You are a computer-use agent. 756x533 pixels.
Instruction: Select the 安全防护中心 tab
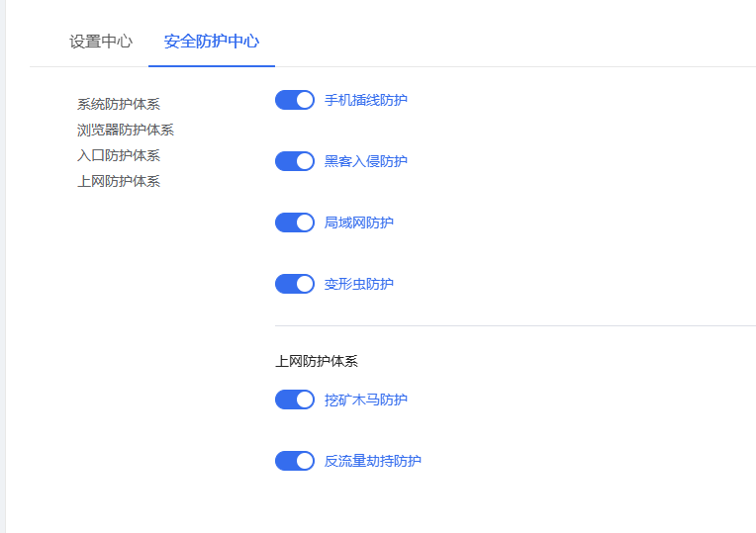pos(212,42)
